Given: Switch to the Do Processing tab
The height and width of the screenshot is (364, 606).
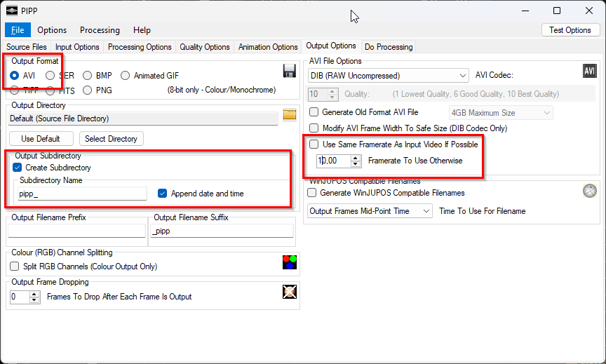Looking at the screenshot, I should click(x=389, y=47).
